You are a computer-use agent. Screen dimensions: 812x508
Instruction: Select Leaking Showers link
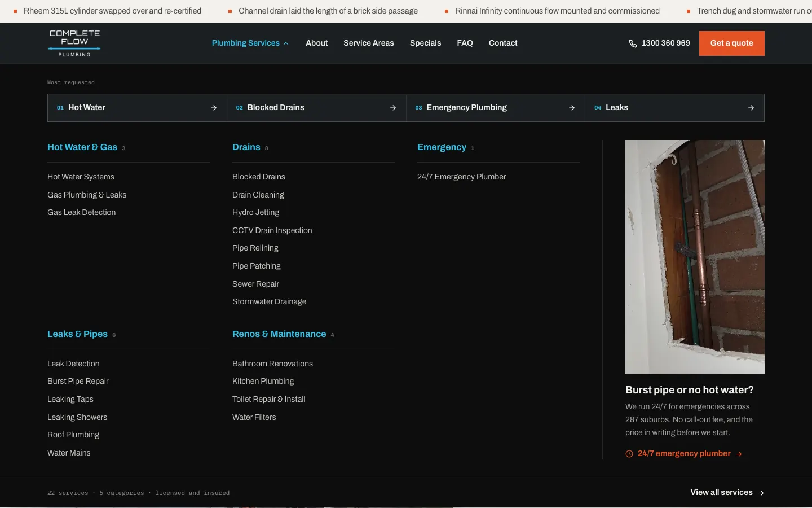click(x=77, y=417)
